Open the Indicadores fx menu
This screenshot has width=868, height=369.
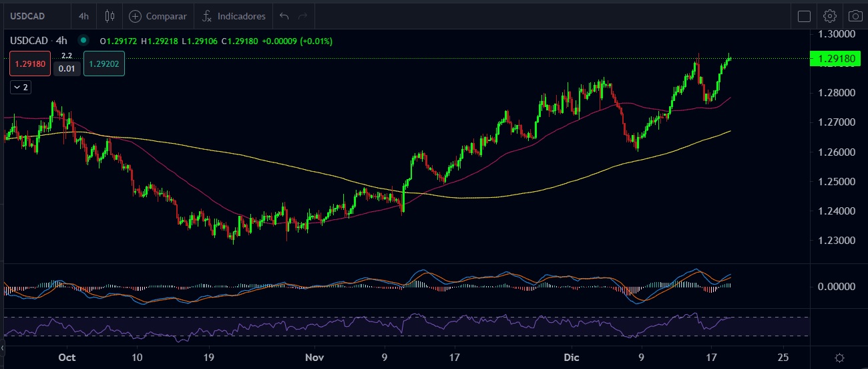click(234, 16)
